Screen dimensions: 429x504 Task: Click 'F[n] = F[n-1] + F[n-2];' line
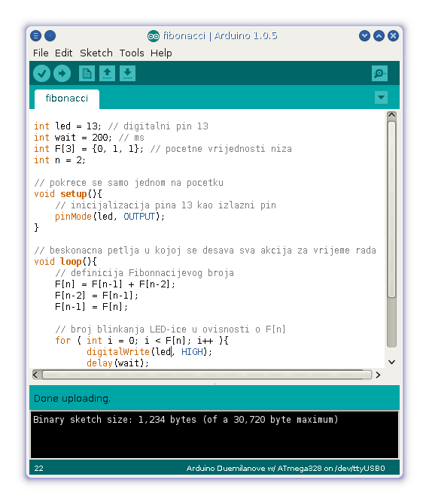pyautogui.click(x=115, y=284)
